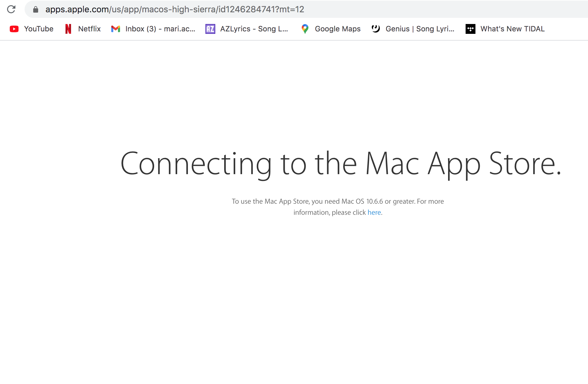Screen dimensions: 588x384
Task: Click the Genius bookmark icon
Action: pos(376,29)
